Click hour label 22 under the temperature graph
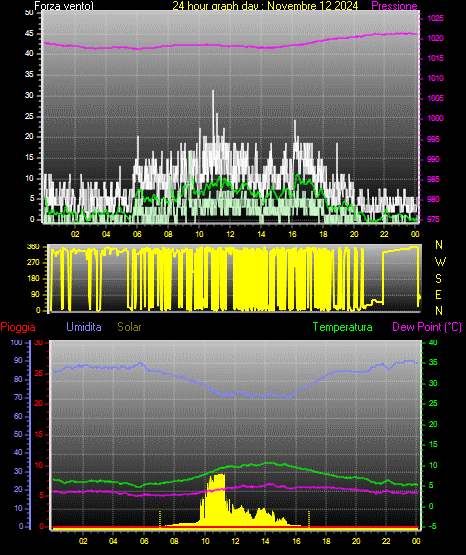 (x=386, y=541)
